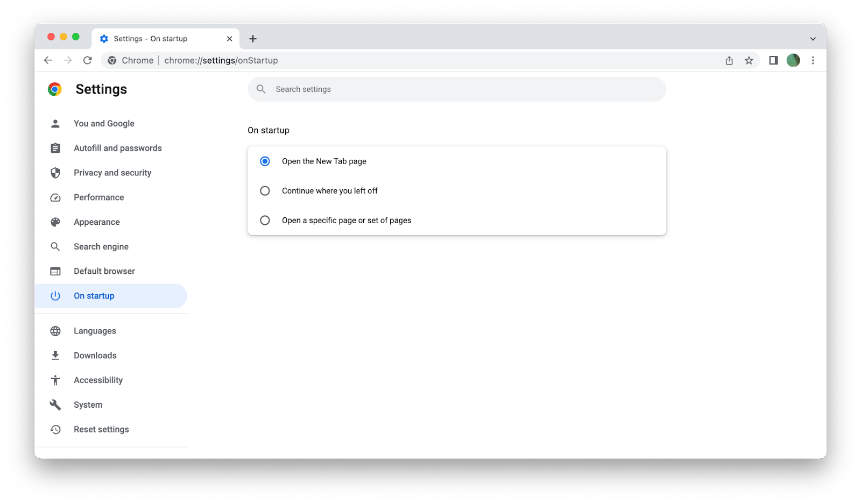Switch to the Settings - On startup tab
Image resolution: width=861 pixels, height=504 pixels.
[x=151, y=38]
